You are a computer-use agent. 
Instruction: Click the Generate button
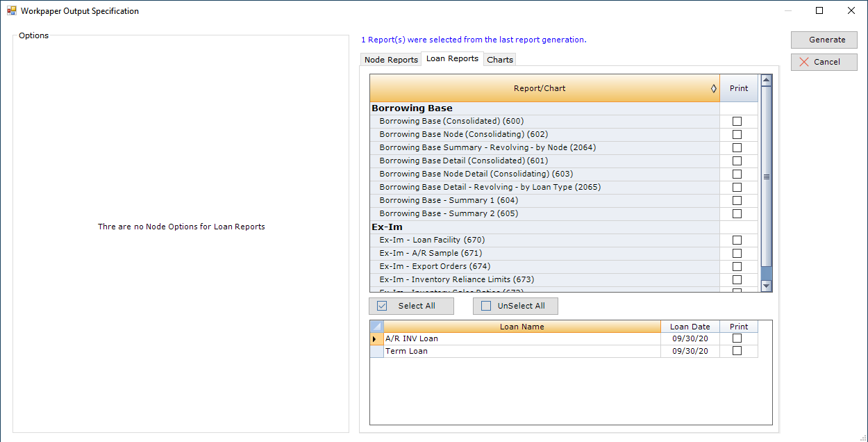pos(824,40)
